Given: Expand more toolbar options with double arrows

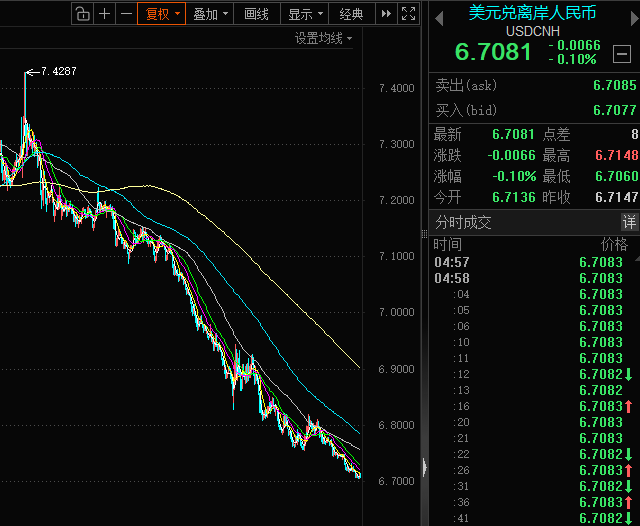Looking at the screenshot, I should (x=386, y=14).
